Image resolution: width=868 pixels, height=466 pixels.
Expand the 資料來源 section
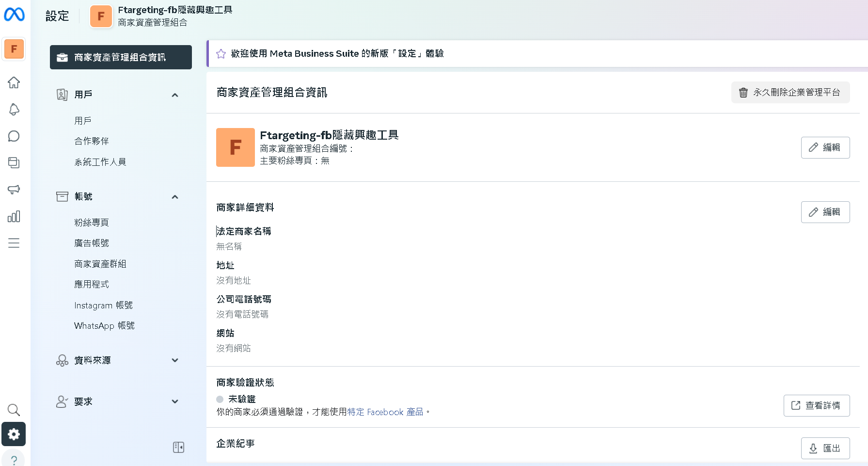pyautogui.click(x=118, y=360)
